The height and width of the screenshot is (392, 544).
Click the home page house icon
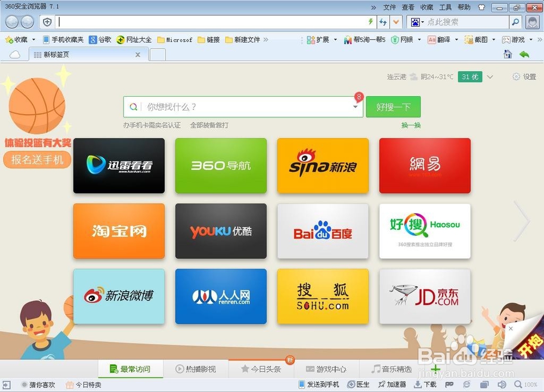tap(508, 54)
